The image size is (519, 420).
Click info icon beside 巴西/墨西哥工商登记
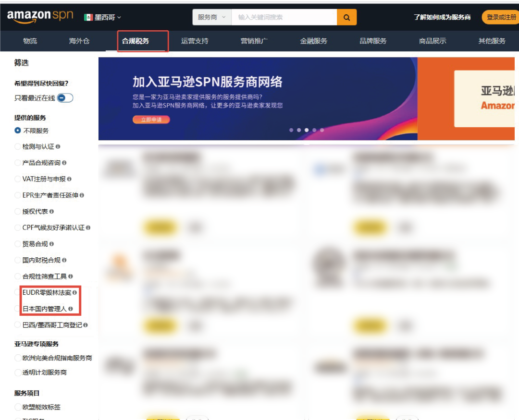pyautogui.click(x=85, y=324)
